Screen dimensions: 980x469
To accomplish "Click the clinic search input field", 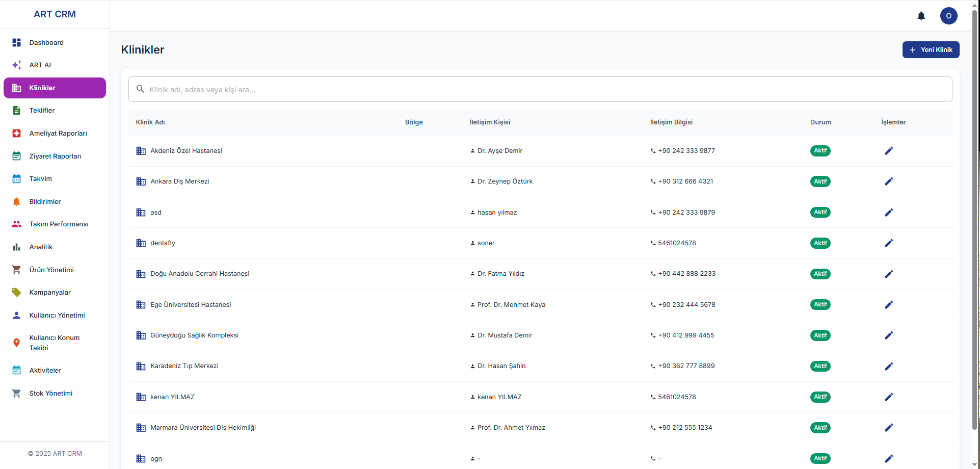I will (540, 90).
